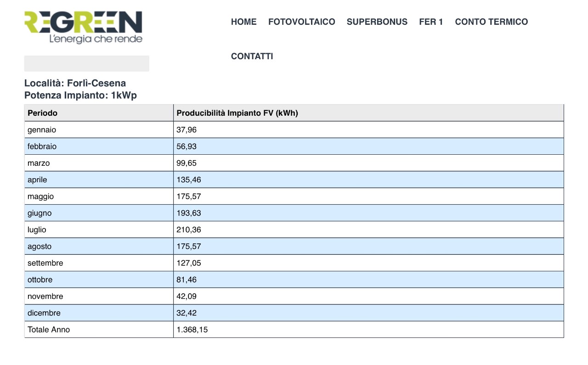Select the value 193,63
The height and width of the screenshot is (365, 588).
click(189, 213)
